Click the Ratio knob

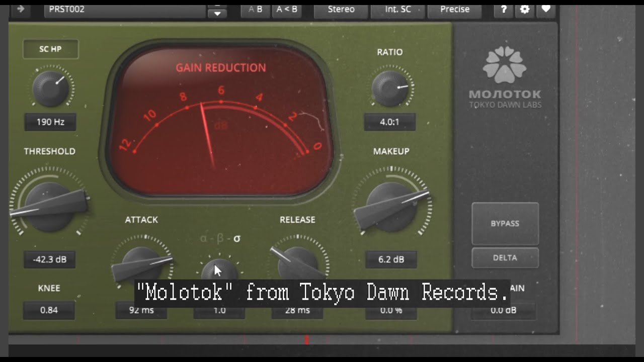click(390, 88)
